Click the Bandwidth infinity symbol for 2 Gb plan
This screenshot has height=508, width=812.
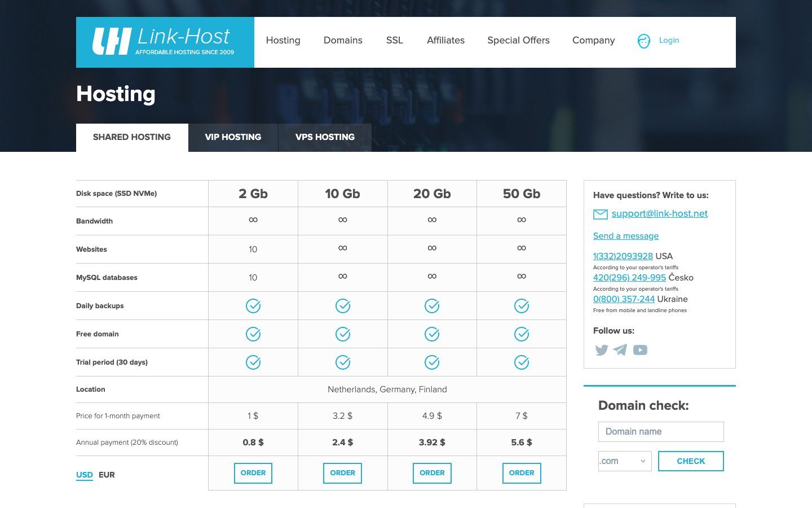(253, 220)
